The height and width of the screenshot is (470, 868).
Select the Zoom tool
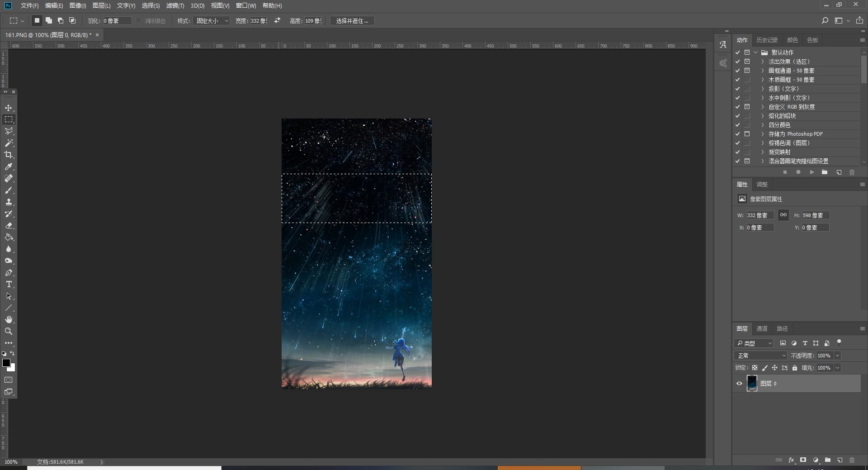(x=9, y=332)
